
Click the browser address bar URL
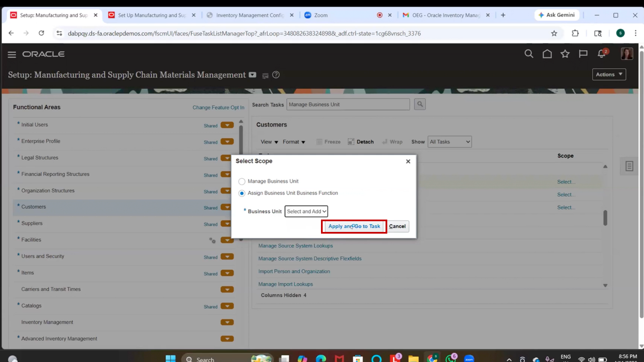[x=244, y=33]
